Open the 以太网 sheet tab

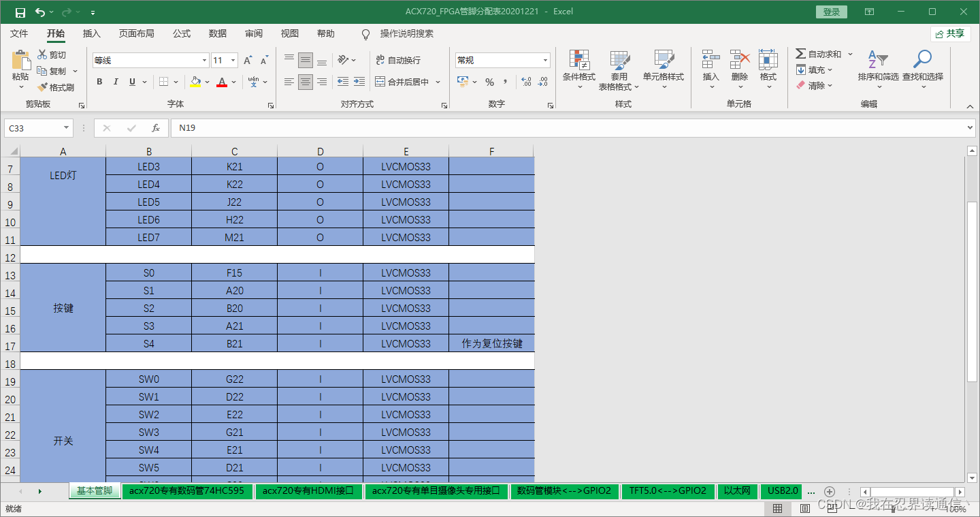click(x=738, y=490)
